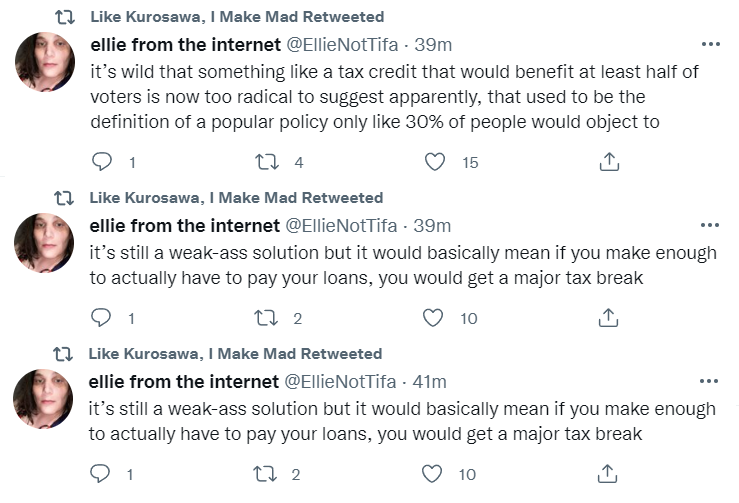Like the tweet posted 41m ago

[432, 474]
